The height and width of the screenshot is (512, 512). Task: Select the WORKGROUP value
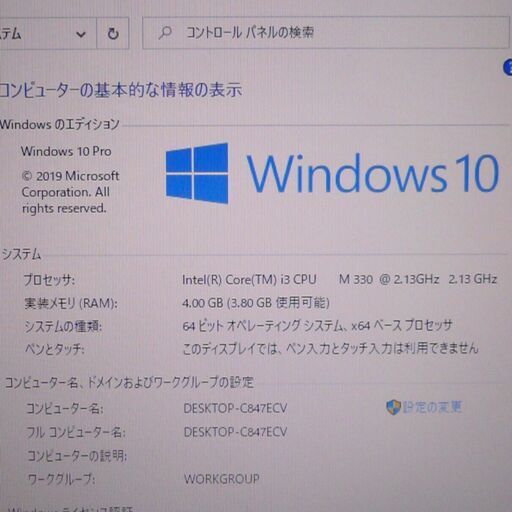click(x=222, y=479)
